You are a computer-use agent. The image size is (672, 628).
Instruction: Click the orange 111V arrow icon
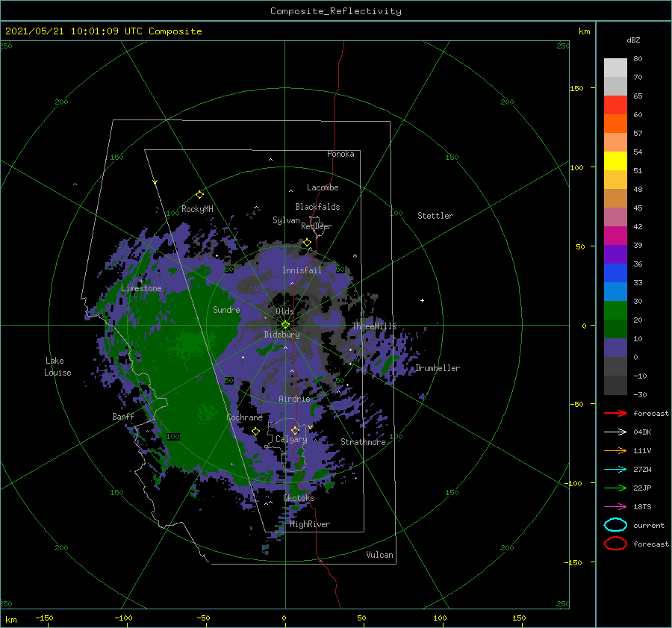coord(615,450)
